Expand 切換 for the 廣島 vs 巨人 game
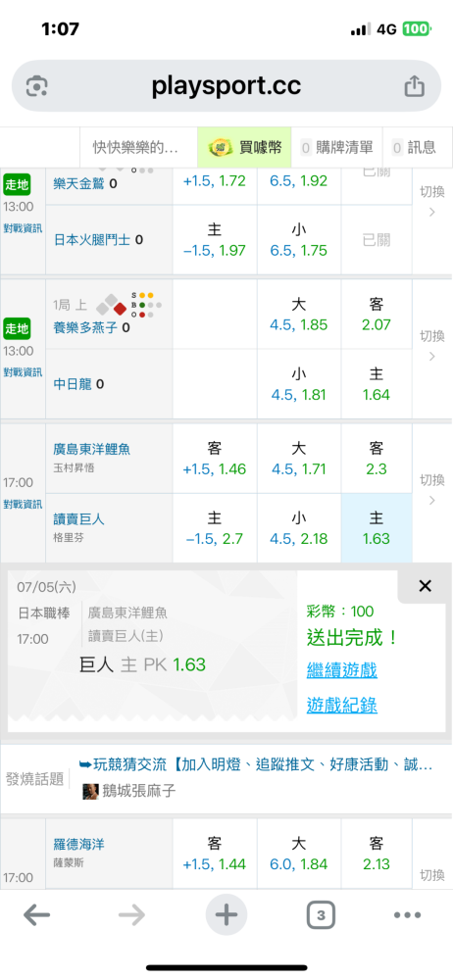Image resolution: width=453 pixels, height=980 pixels. (432, 490)
